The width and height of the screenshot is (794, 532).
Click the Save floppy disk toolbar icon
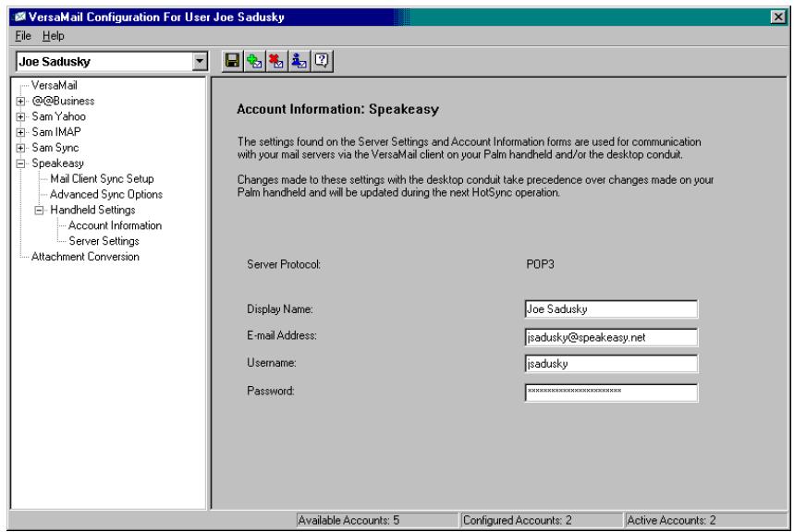click(x=232, y=61)
